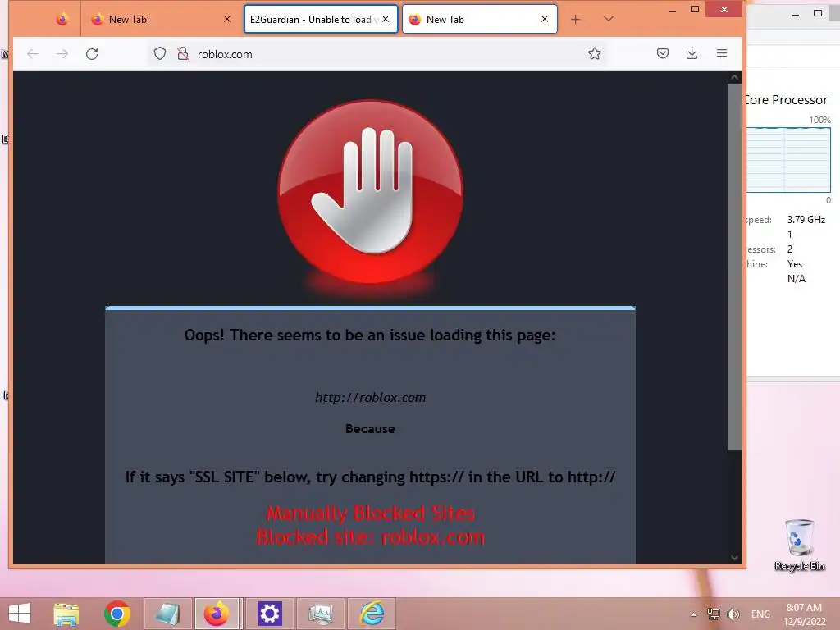This screenshot has width=840, height=630.
Task: Launch Internet Explorer from the taskbar
Action: coord(372,614)
